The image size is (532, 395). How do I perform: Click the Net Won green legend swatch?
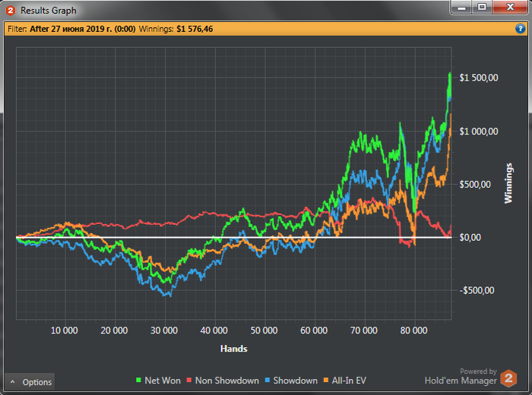click(138, 381)
